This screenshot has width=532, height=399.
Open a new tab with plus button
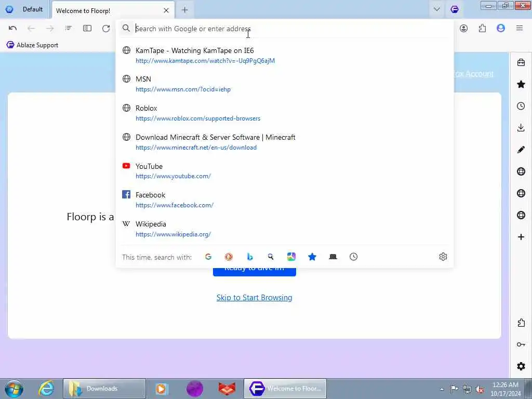[184, 10]
